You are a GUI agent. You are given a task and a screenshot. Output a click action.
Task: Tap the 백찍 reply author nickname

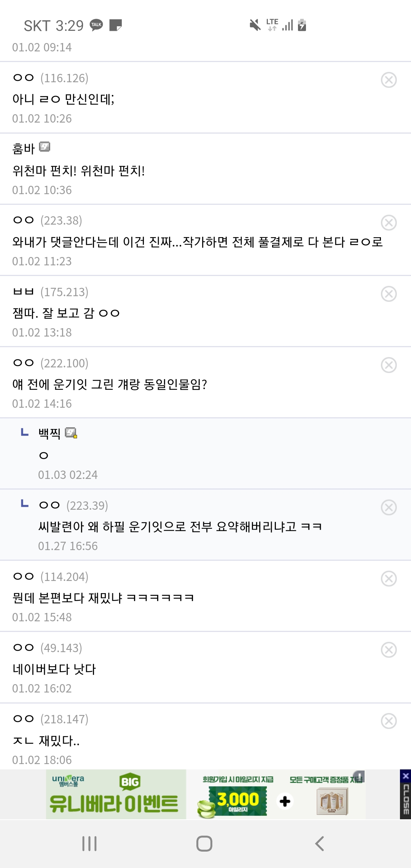tap(49, 433)
